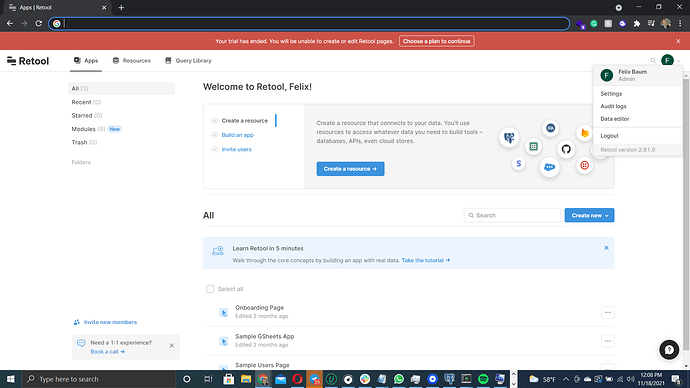The height and width of the screenshot is (388, 690).
Task: Reload the page in browser
Action: coord(39,23)
